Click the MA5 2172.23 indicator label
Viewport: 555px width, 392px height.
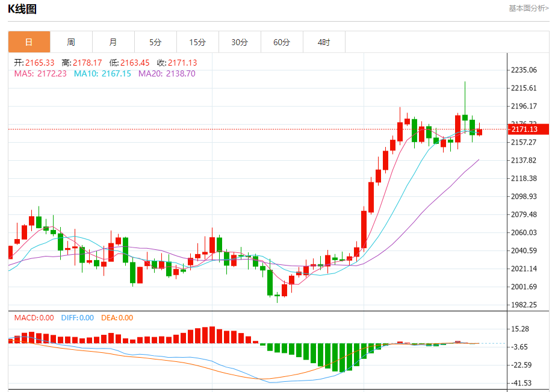tap(40, 73)
